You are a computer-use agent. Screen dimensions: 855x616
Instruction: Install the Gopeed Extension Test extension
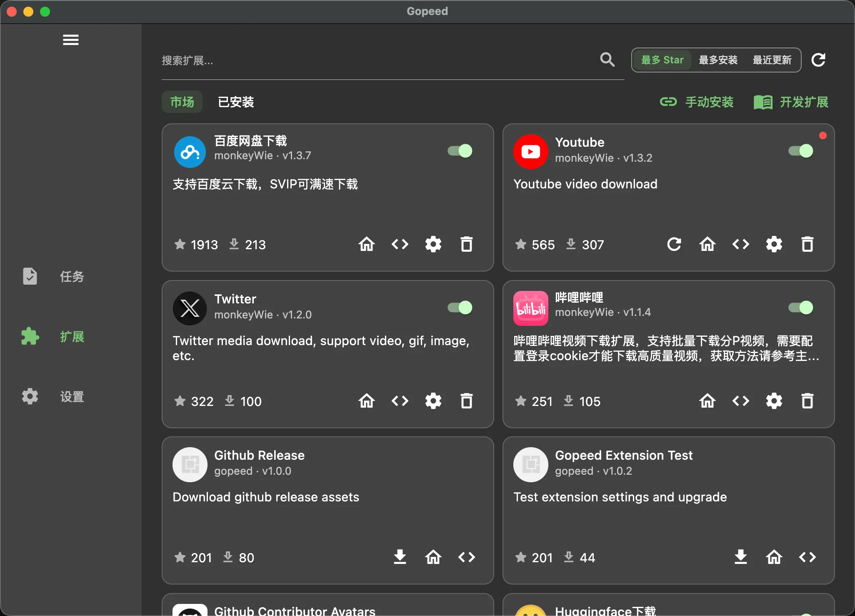[740, 557]
